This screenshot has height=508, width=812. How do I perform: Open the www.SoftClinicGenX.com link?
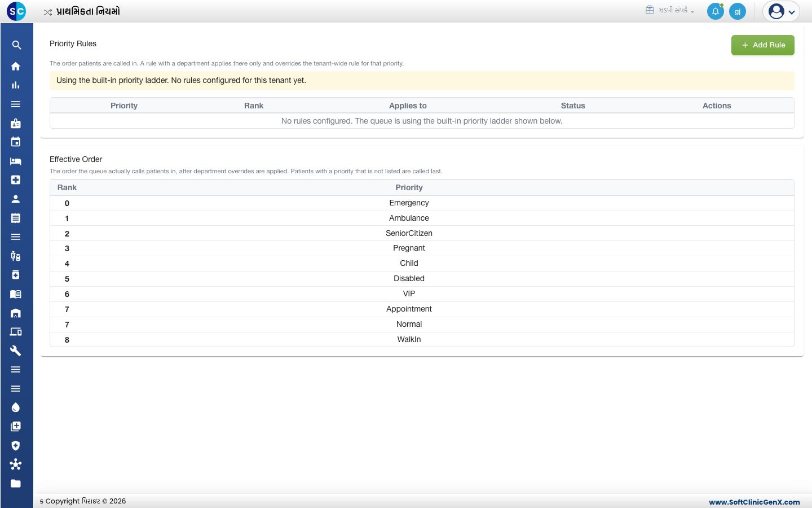(754, 502)
